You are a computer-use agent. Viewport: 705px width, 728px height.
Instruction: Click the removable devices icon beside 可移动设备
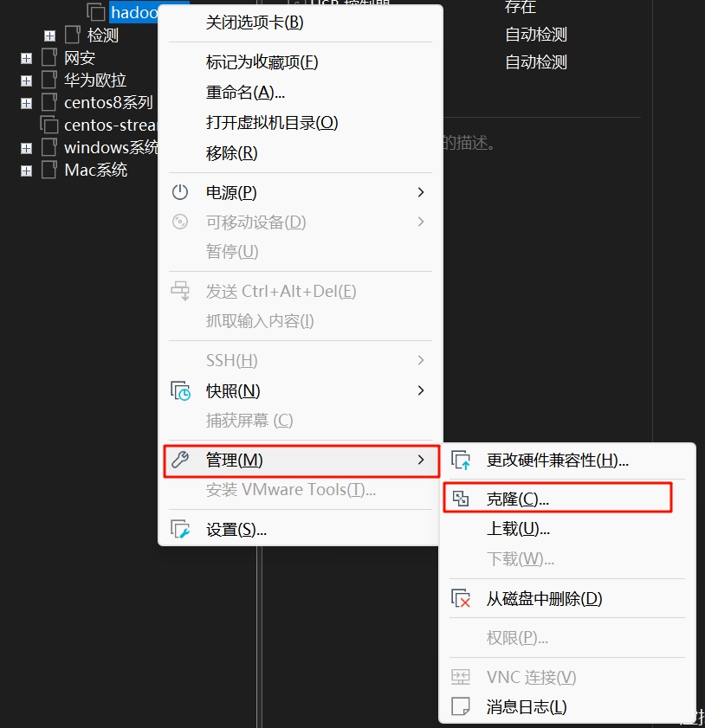[x=181, y=222]
